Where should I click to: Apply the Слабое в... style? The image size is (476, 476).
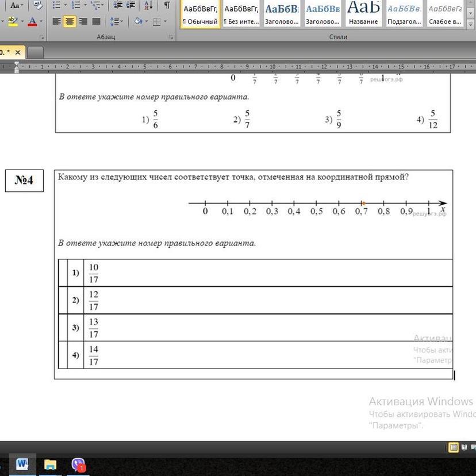pos(445,14)
